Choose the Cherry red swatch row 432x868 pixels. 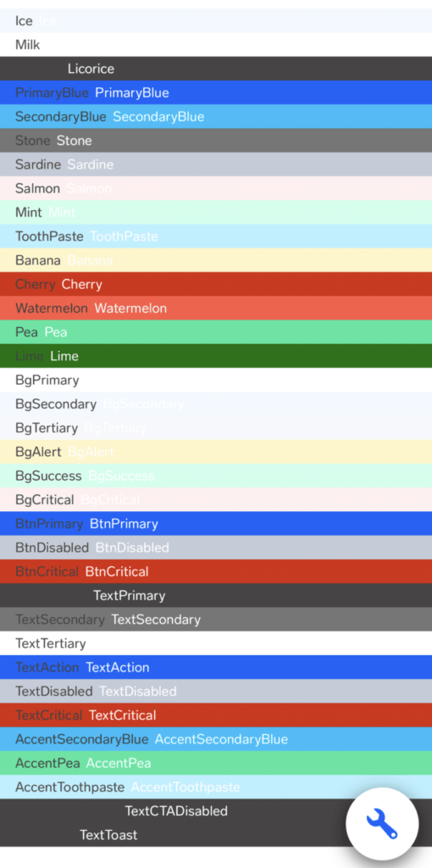pyautogui.click(x=216, y=285)
